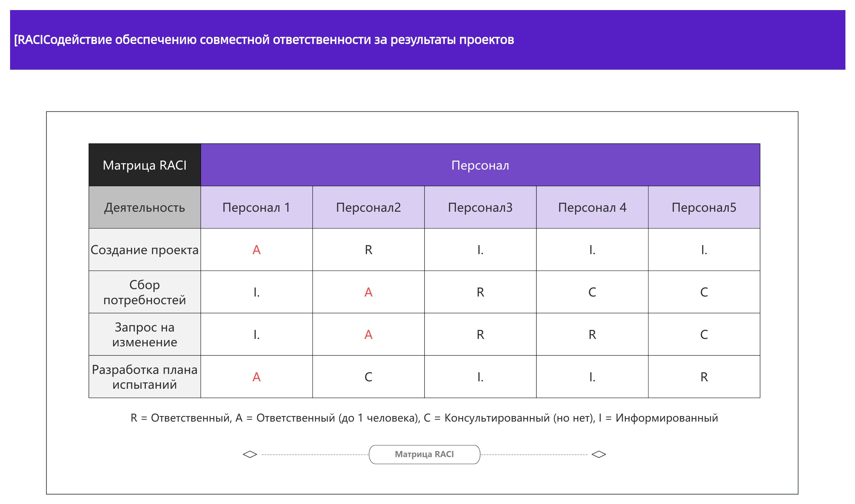Click red A in Запрос на изменение row
The width and height of the screenshot is (855, 504).
[x=368, y=334]
